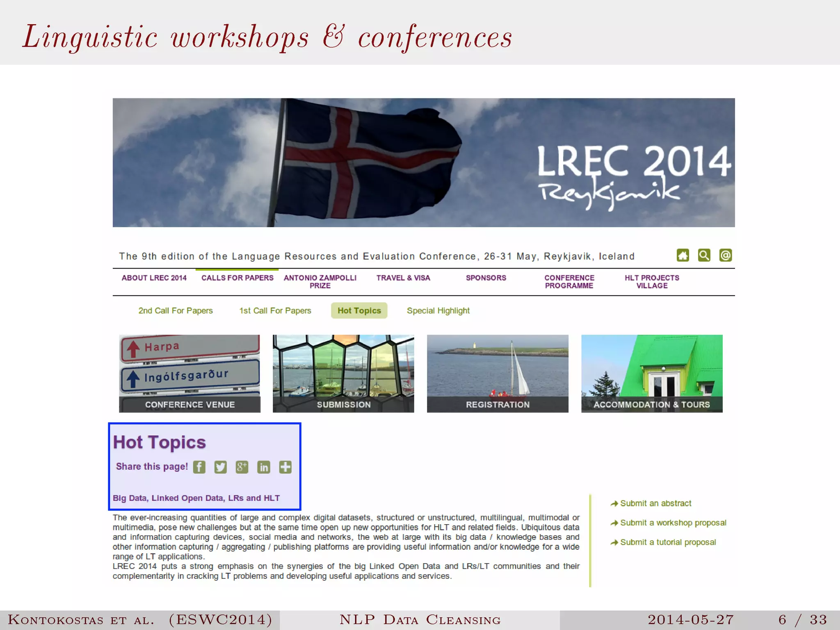Click footer title 'NLP Data Cleansing'
Viewport: 840px width, 630px height.
pyautogui.click(x=420, y=620)
